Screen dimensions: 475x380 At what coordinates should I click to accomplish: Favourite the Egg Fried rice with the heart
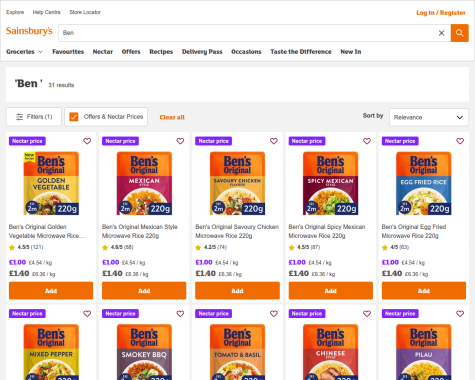click(x=460, y=141)
